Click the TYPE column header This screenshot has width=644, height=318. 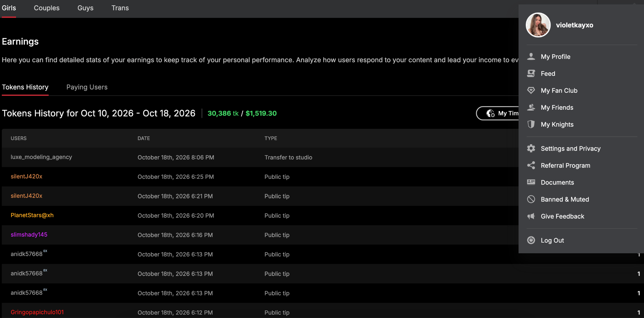tap(271, 138)
